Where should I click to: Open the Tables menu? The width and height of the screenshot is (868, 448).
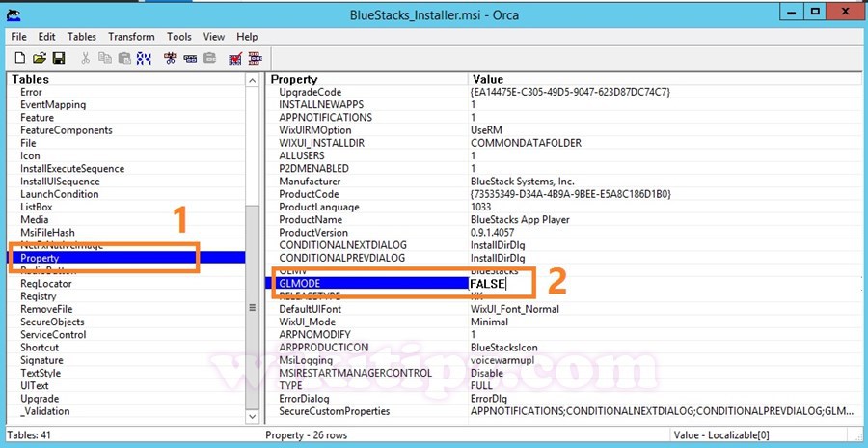[82, 37]
